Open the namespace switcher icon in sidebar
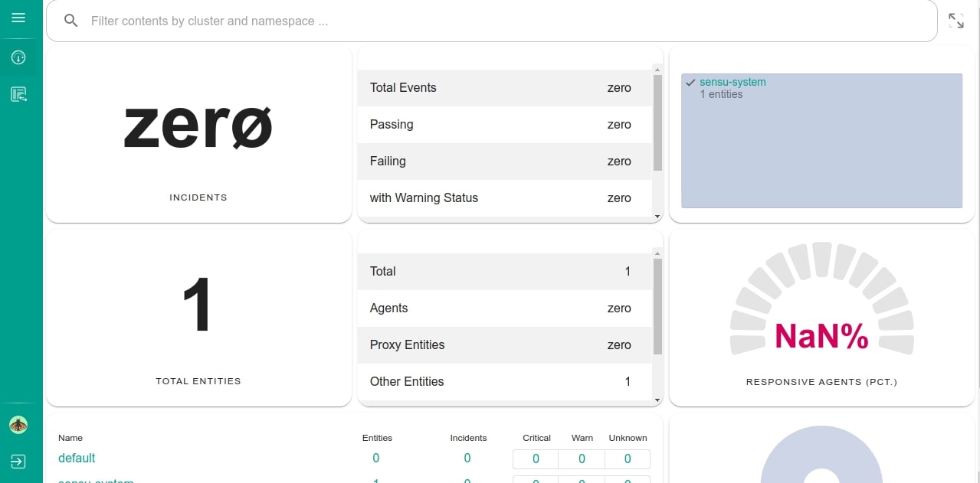The height and width of the screenshot is (483, 980). pos(18,94)
